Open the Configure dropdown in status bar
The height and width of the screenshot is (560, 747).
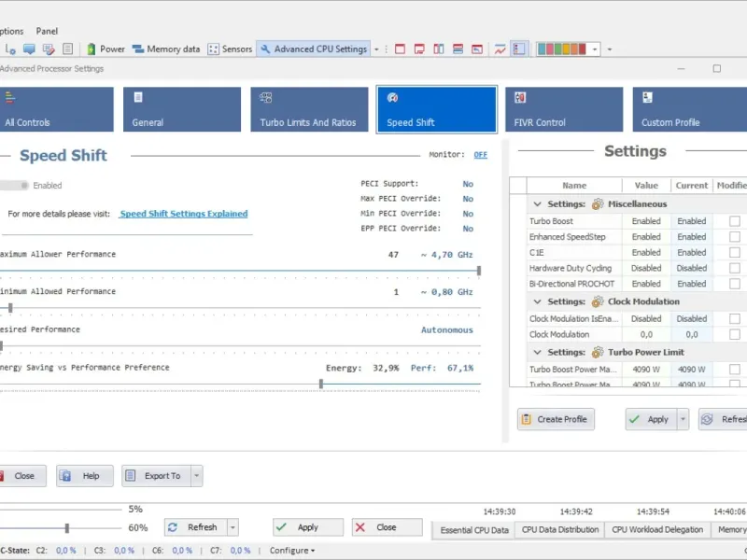pos(292,551)
